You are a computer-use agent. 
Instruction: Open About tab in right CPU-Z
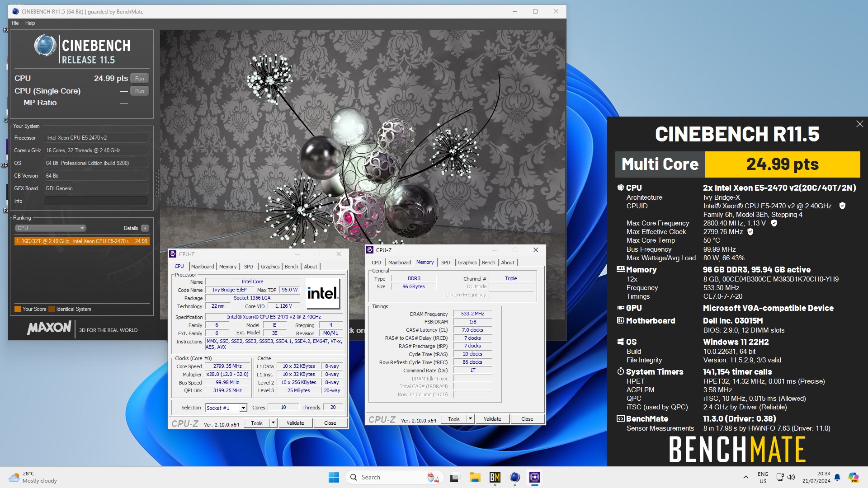click(508, 263)
